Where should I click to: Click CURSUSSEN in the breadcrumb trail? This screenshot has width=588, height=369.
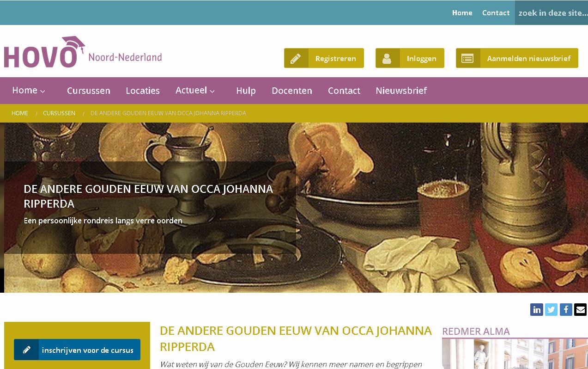[59, 113]
